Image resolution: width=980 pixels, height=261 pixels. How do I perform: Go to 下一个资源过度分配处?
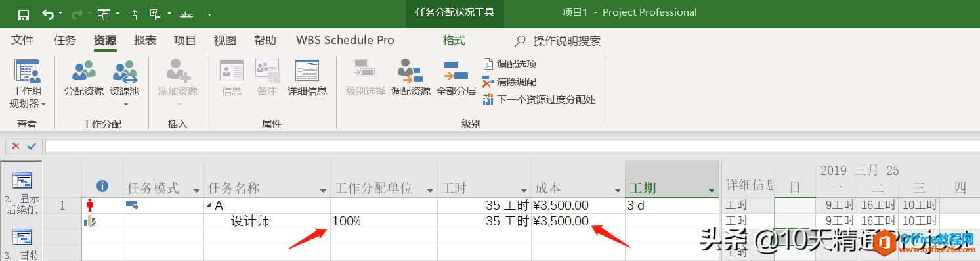tap(539, 99)
